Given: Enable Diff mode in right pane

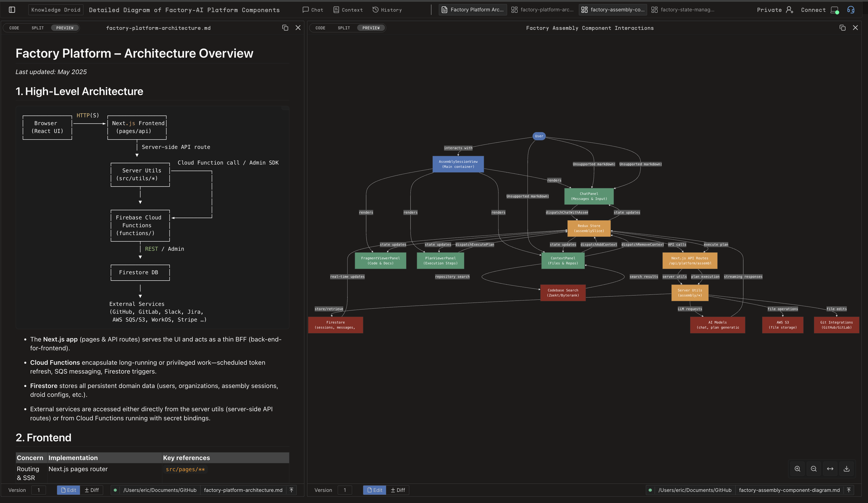Looking at the screenshot, I should click(x=398, y=490).
